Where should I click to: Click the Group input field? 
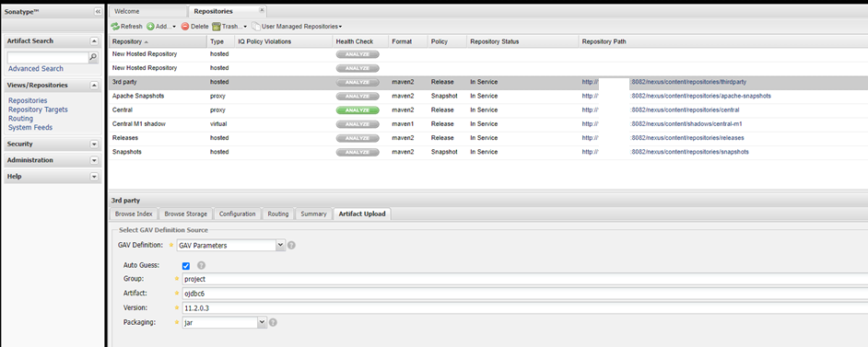pyautogui.click(x=525, y=279)
